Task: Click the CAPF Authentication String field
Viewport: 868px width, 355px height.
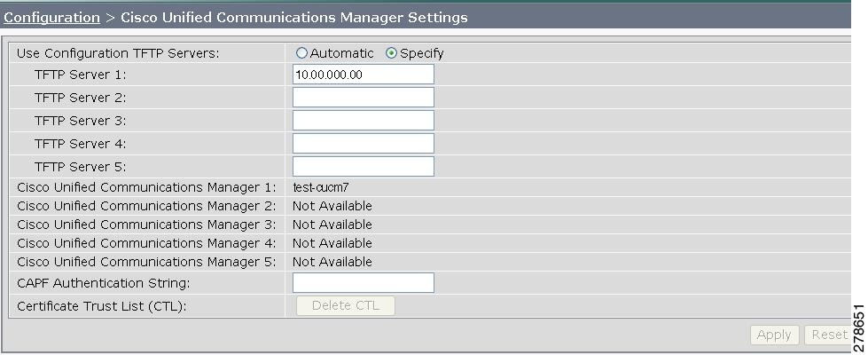Action: [x=364, y=282]
